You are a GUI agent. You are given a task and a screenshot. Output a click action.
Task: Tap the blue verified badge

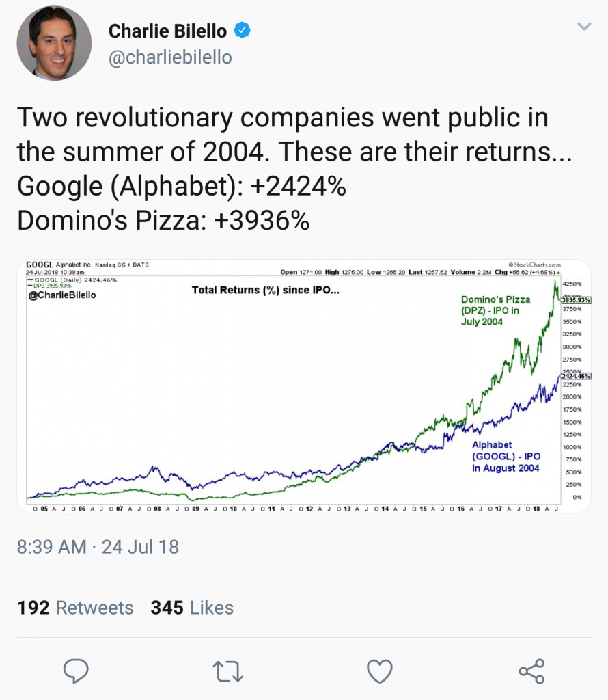coord(243,30)
